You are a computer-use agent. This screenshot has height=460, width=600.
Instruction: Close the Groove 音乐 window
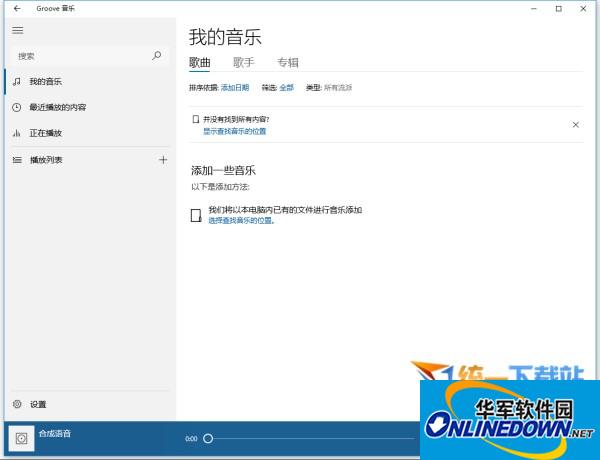[x=583, y=8]
